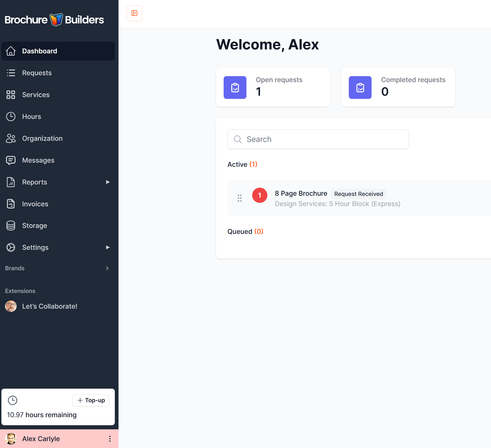Open the Services grid icon

11,95
